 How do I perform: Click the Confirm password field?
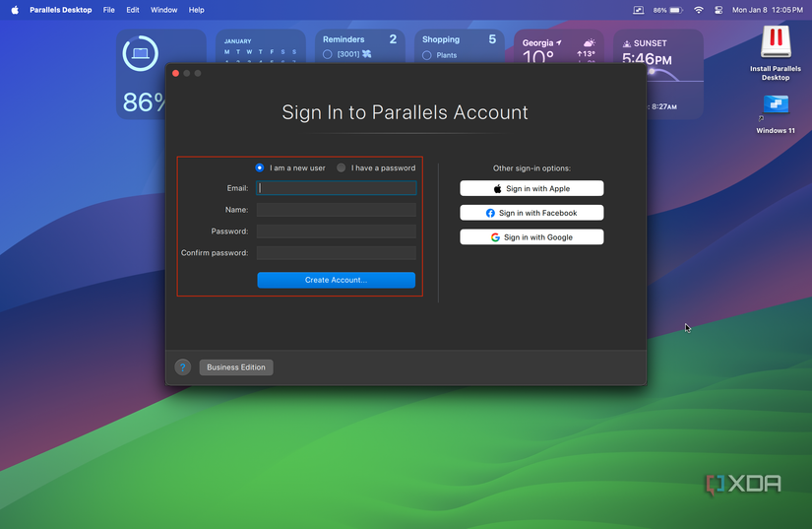click(336, 253)
